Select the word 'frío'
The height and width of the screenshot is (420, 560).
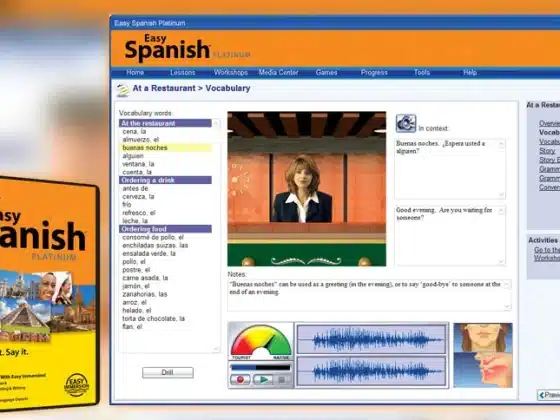click(x=127, y=205)
